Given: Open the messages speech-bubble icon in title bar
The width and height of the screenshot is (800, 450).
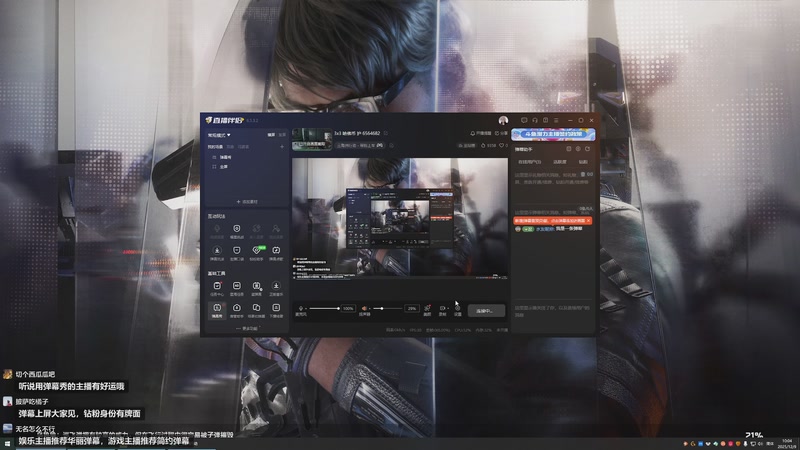Looking at the screenshot, I should (x=523, y=120).
